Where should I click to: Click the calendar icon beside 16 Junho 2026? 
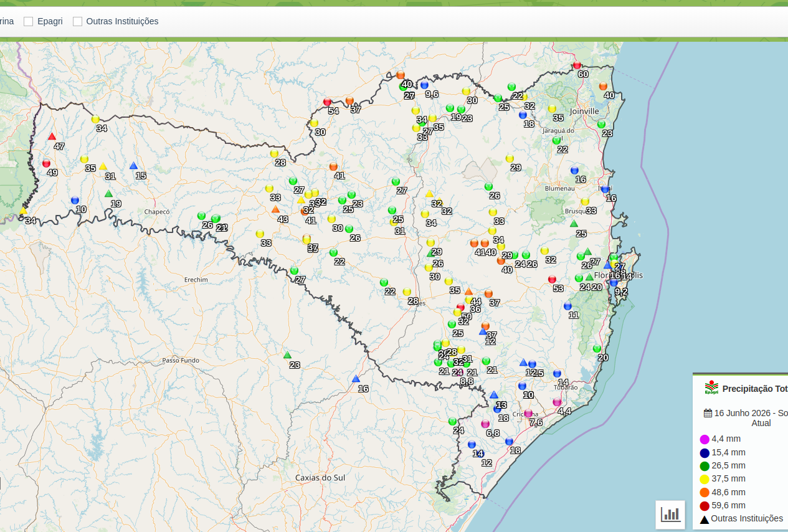[x=708, y=413]
